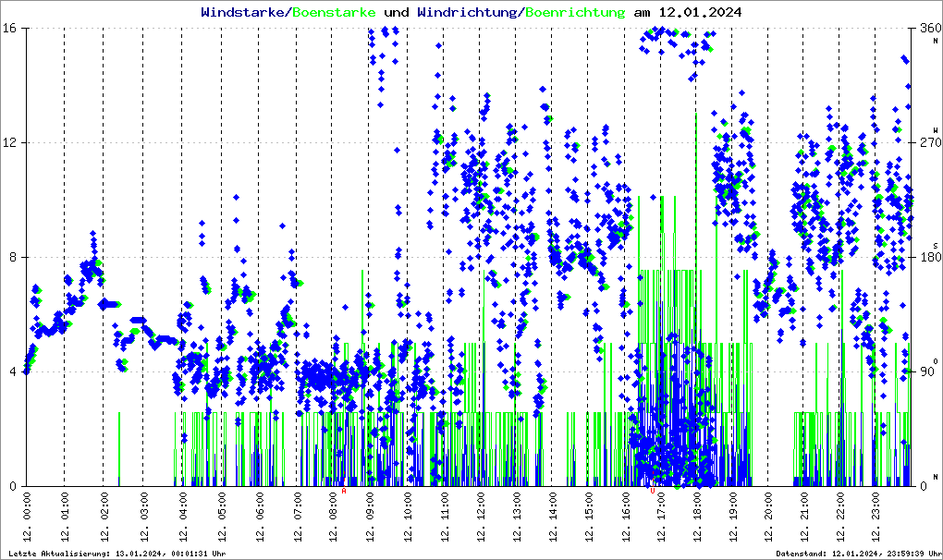The width and height of the screenshot is (943, 560).
Task: Click the 'Letzte Aktualisierung' timestamp text
Action: point(117,554)
